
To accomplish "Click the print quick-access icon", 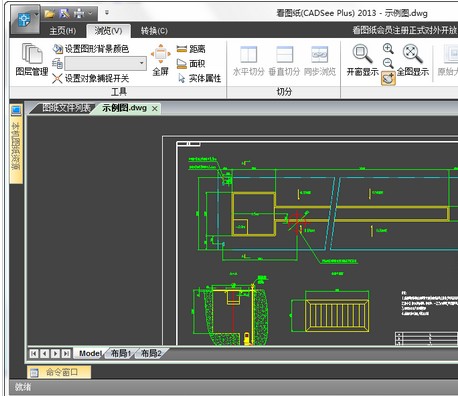I will pos(79,14).
